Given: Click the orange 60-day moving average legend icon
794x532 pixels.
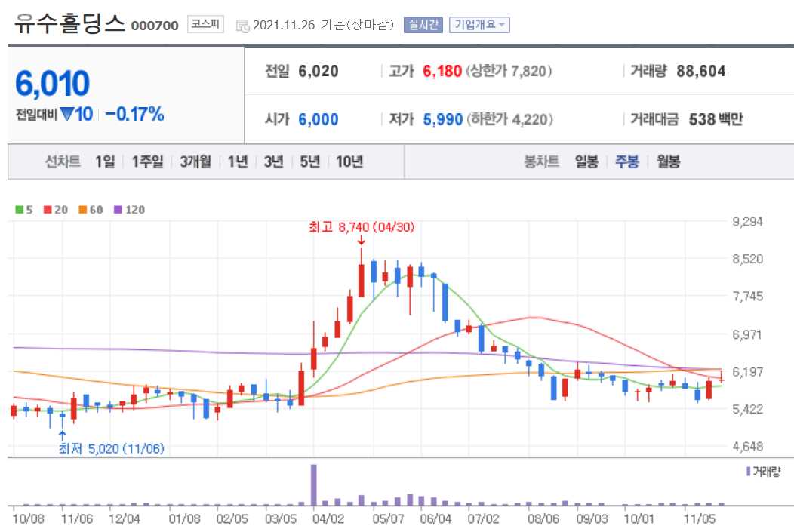Looking at the screenshot, I should pos(82,210).
